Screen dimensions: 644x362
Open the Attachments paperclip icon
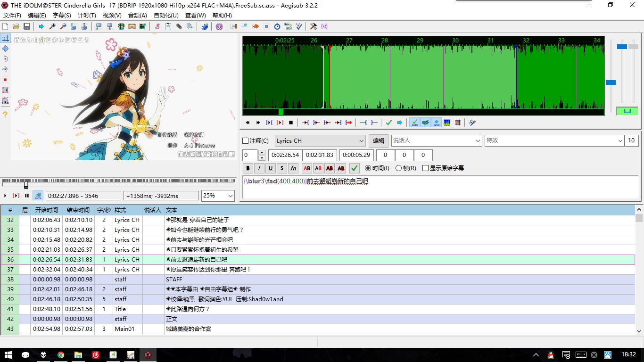point(179,26)
